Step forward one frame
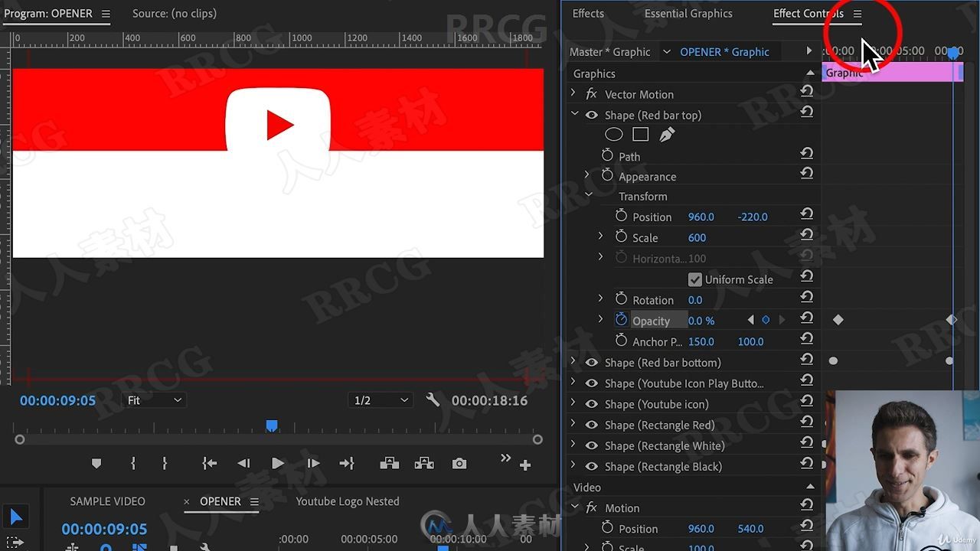The height and width of the screenshot is (551, 980). 312,464
